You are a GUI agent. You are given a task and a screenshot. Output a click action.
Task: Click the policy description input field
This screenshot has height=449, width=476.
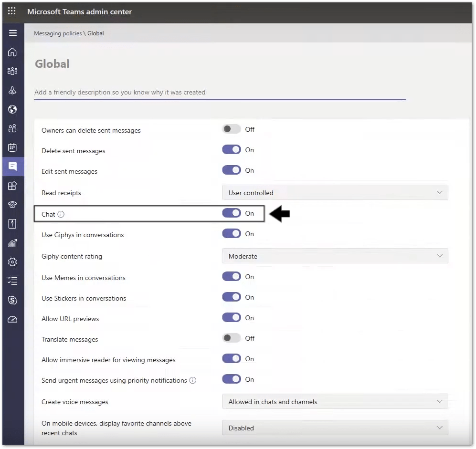220,92
